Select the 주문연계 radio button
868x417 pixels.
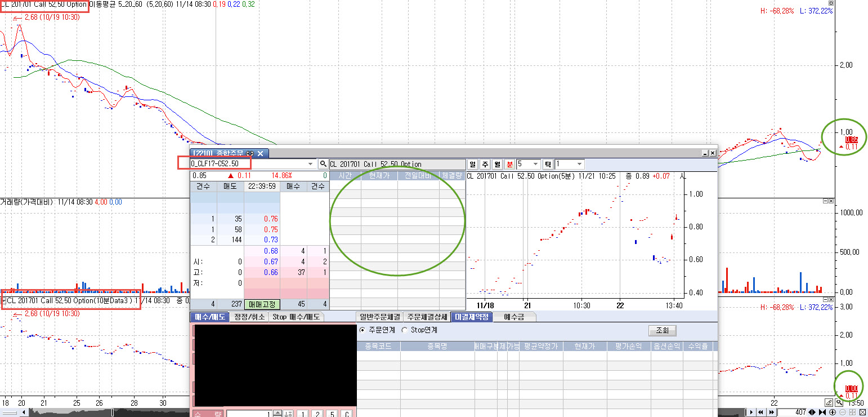click(x=363, y=330)
